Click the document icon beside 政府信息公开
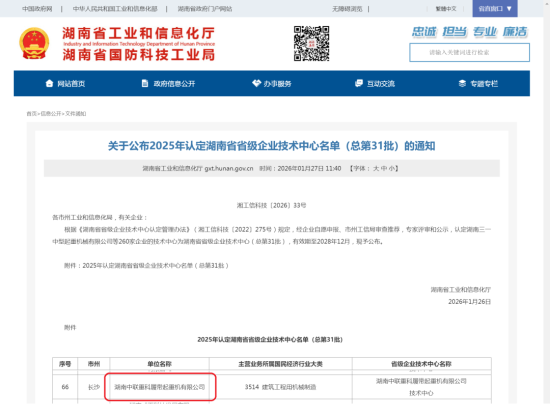 [x=145, y=83]
